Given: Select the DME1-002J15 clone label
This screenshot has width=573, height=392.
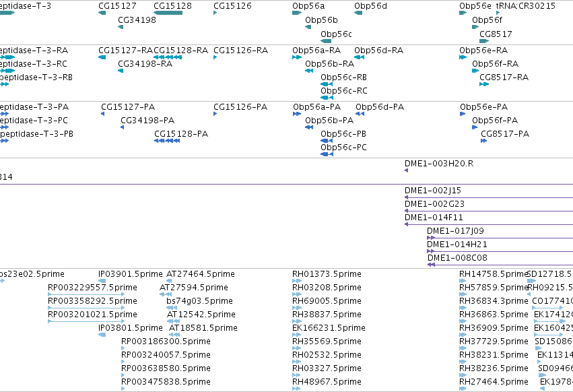Looking at the screenshot, I should pyautogui.click(x=433, y=191).
